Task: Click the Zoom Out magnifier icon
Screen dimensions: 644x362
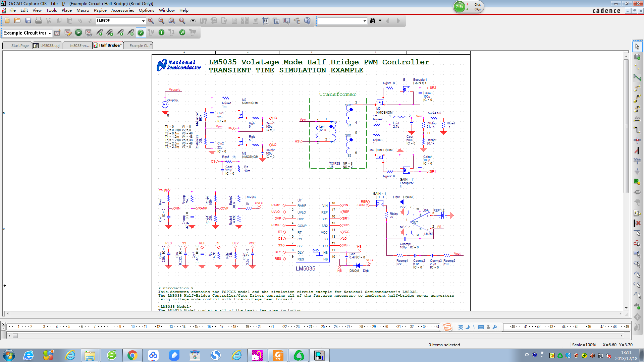Action: coord(161,21)
